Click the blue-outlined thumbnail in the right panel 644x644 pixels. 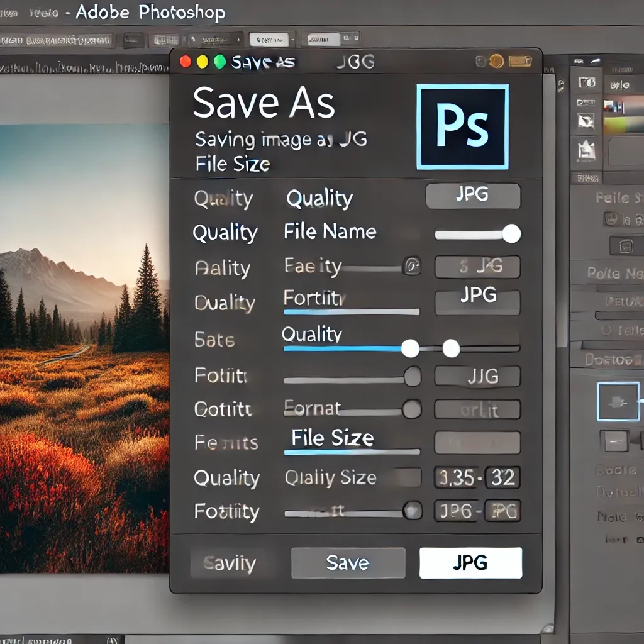tap(618, 401)
